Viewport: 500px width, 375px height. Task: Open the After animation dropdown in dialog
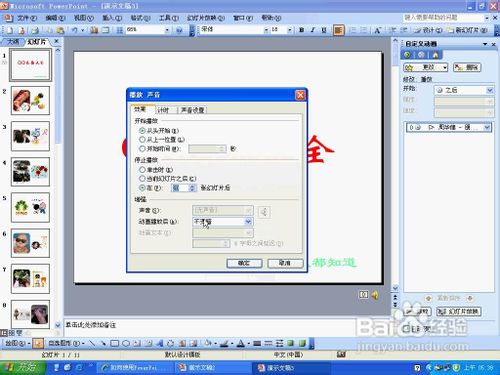pyautogui.click(x=248, y=222)
